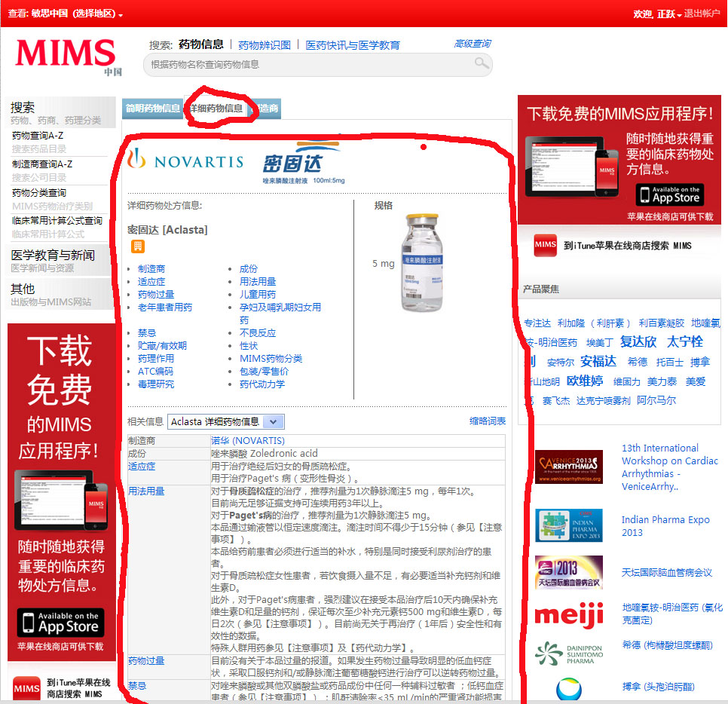Jump to 儿童用药 section link
Screen dimensions: 728x704
point(258,295)
